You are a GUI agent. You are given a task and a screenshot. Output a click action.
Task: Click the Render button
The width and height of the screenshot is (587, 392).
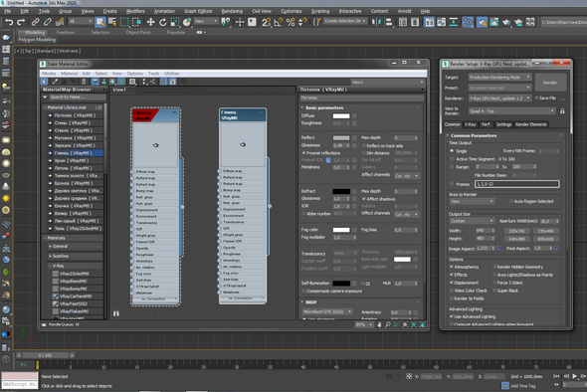550,83
